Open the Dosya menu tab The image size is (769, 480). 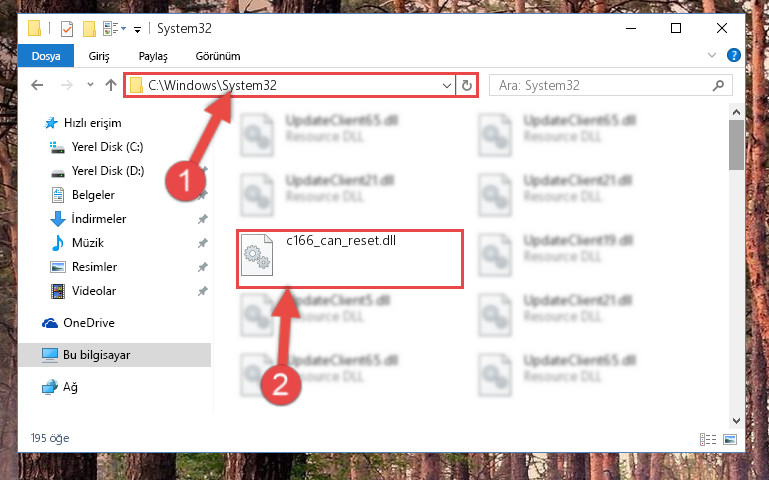point(46,56)
